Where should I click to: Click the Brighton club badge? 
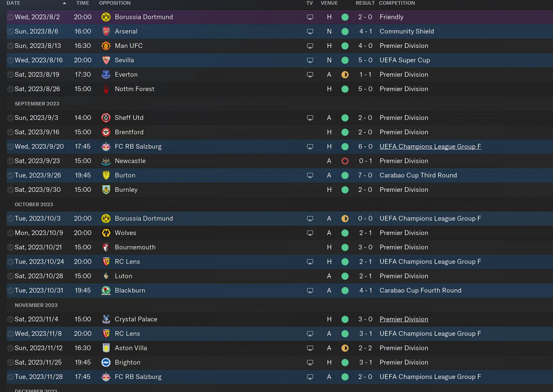(106, 362)
